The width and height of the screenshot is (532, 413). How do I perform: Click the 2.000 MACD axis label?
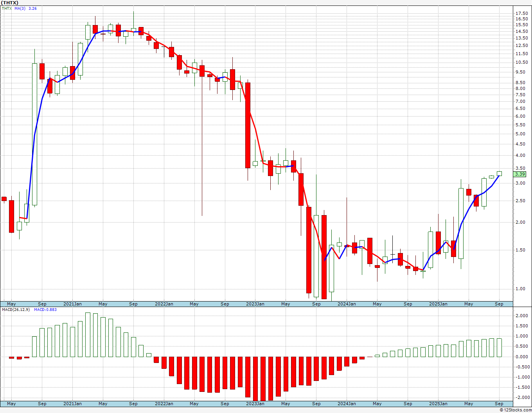(521, 316)
